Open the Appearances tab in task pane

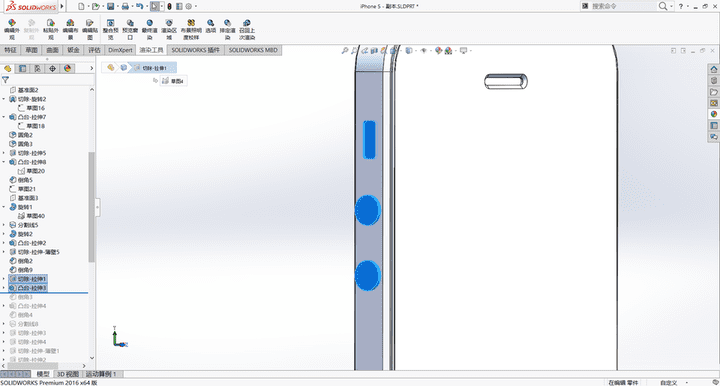714,114
